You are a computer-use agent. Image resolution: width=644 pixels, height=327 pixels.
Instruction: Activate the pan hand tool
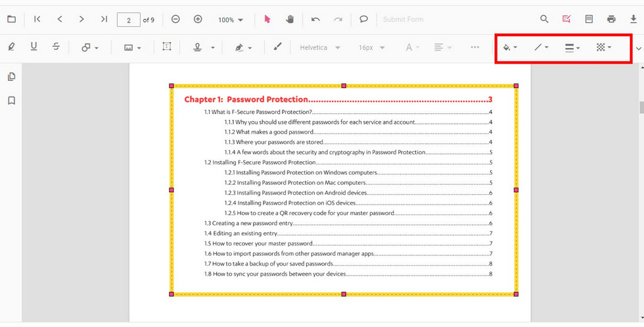pyautogui.click(x=290, y=19)
